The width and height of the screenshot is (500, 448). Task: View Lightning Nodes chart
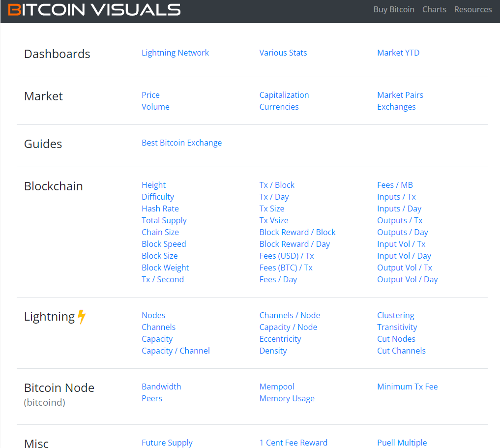tap(153, 315)
